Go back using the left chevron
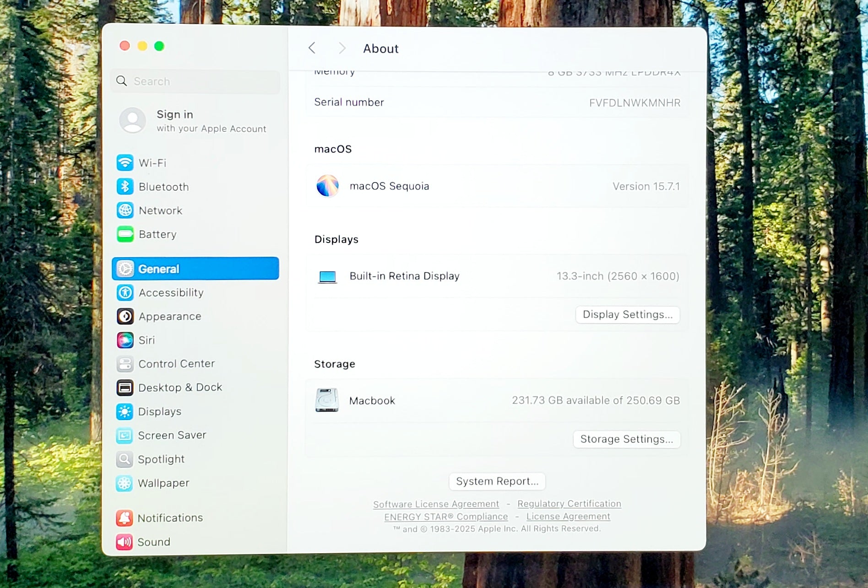The width and height of the screenshot is (868, 588). tap(312, 48)
